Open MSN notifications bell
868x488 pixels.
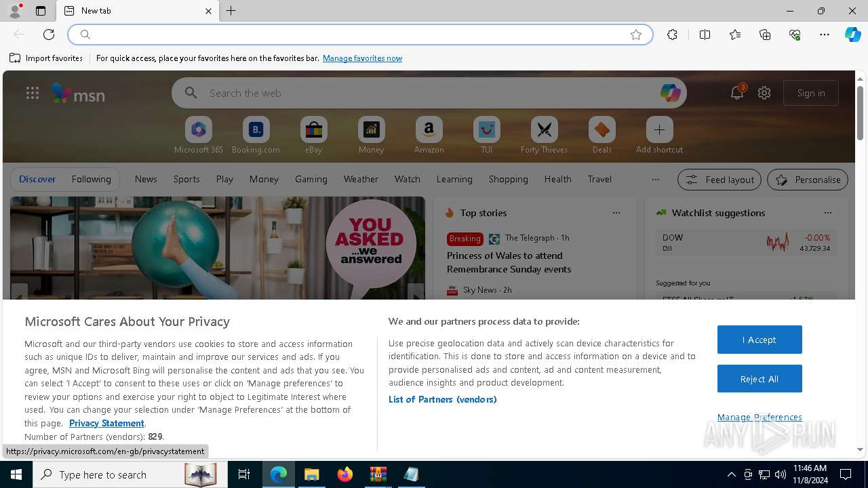(x=737, y=93)
